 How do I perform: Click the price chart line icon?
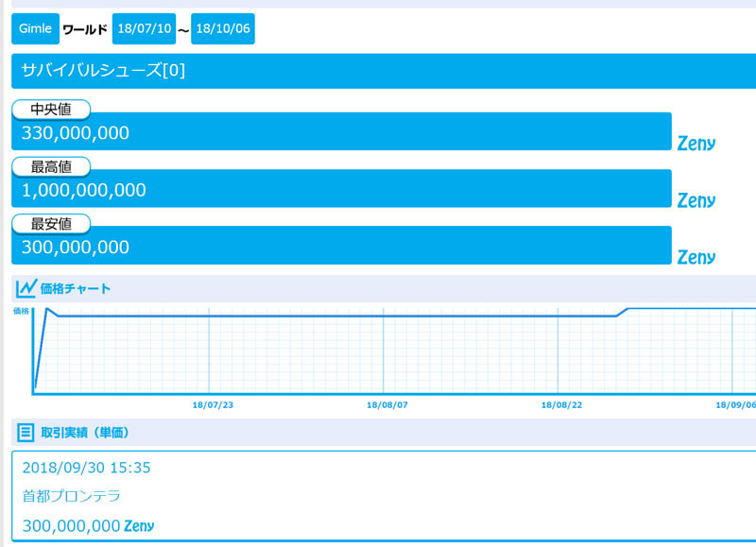pyautogui.click(x=26, y=289)
